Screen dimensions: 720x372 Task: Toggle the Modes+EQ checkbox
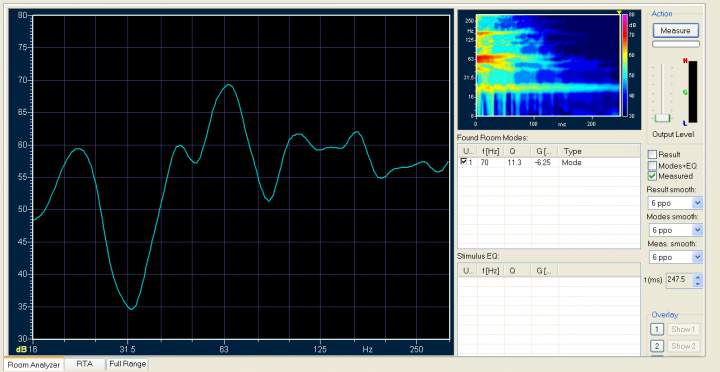click(652, 165)
